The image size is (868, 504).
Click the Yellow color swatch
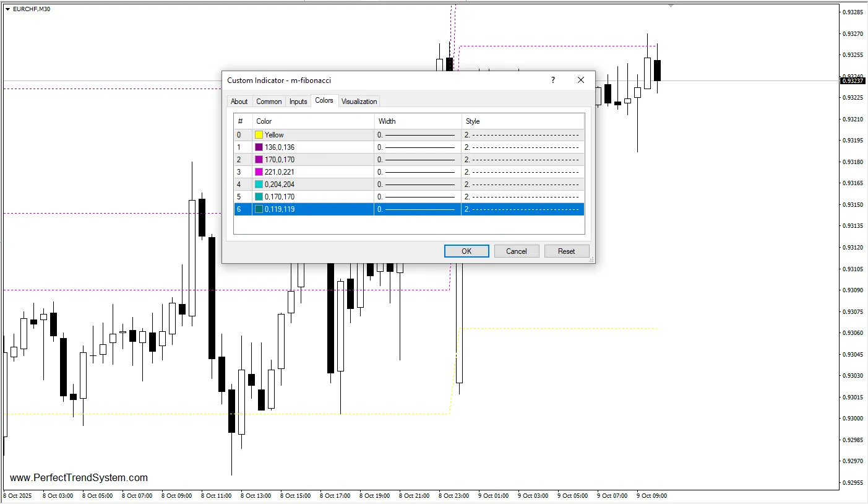[259, 135]
